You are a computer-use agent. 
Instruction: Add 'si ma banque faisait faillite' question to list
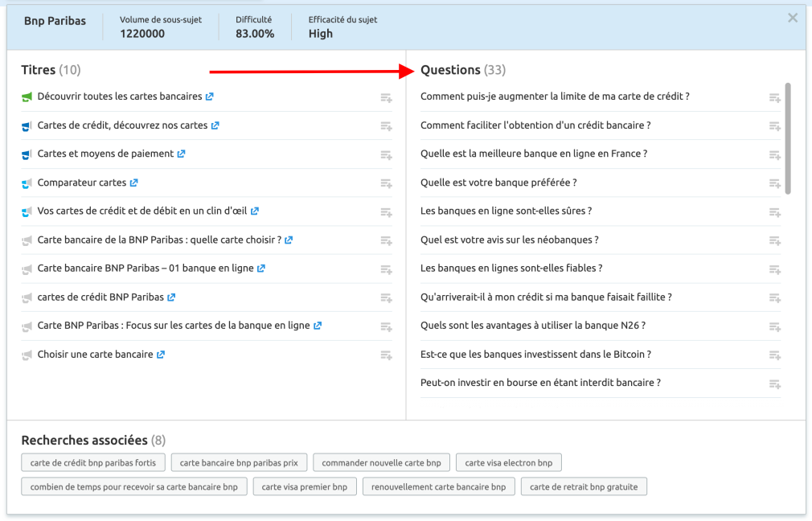pos(775,298)
